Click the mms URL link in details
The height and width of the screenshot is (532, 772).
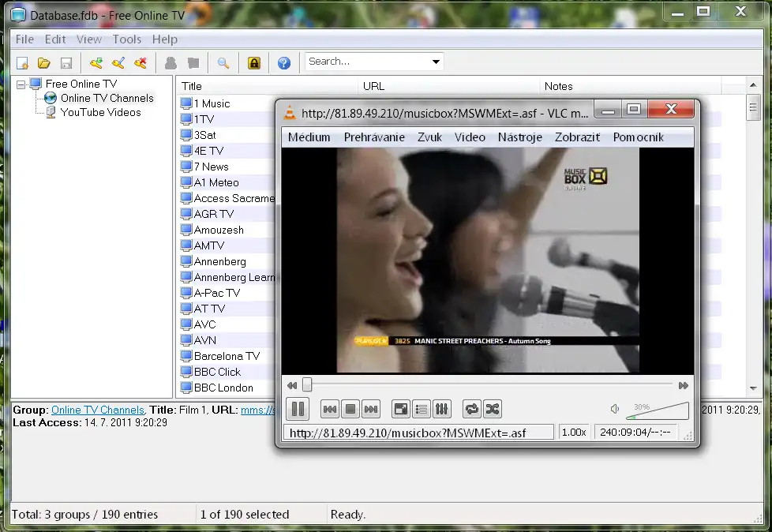pos(257,410)
